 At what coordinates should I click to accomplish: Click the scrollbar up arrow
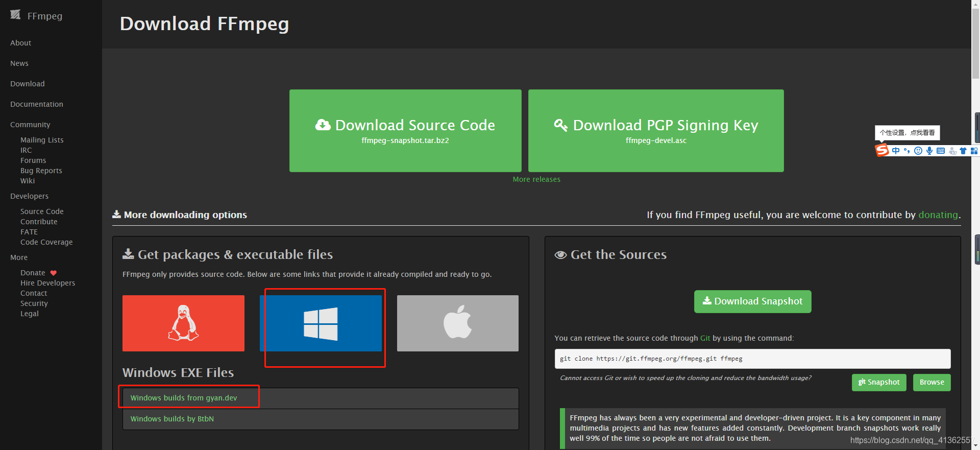(975, 4)
